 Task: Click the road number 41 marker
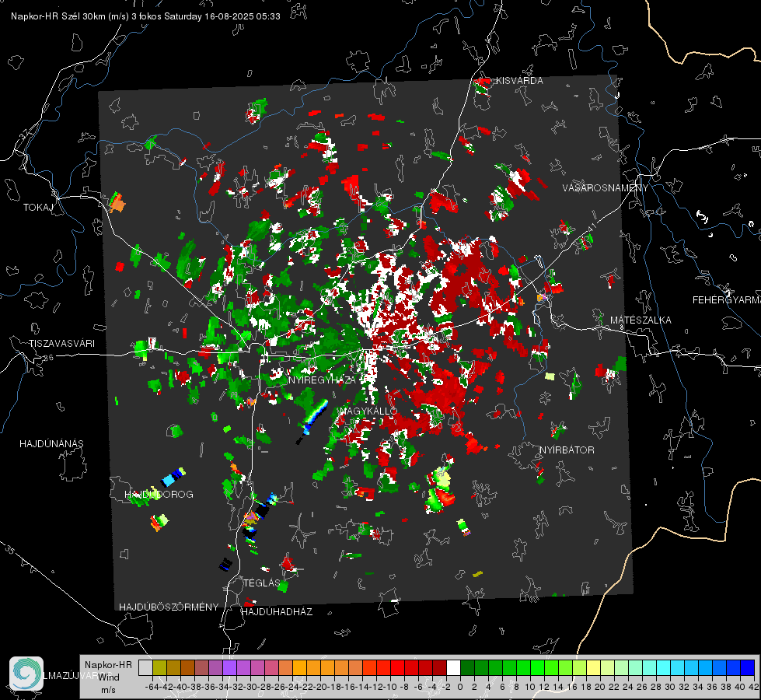click(x=591, y=229)
